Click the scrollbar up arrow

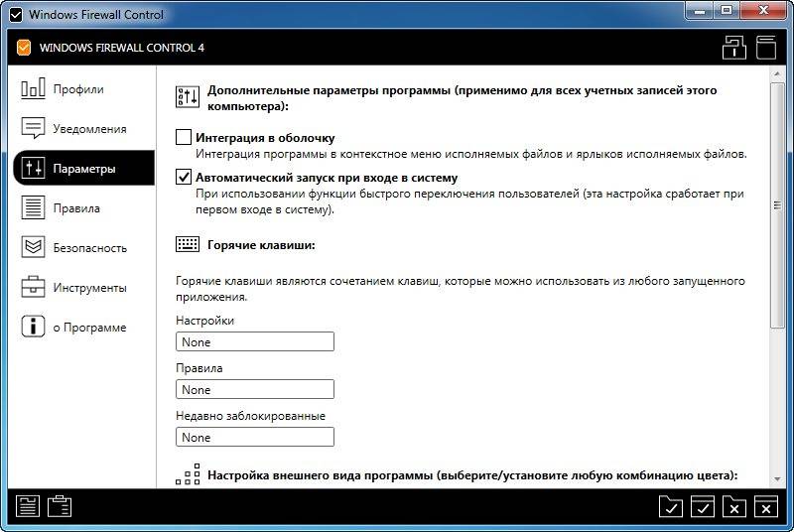pyautogui.click(x=777, y=73)
